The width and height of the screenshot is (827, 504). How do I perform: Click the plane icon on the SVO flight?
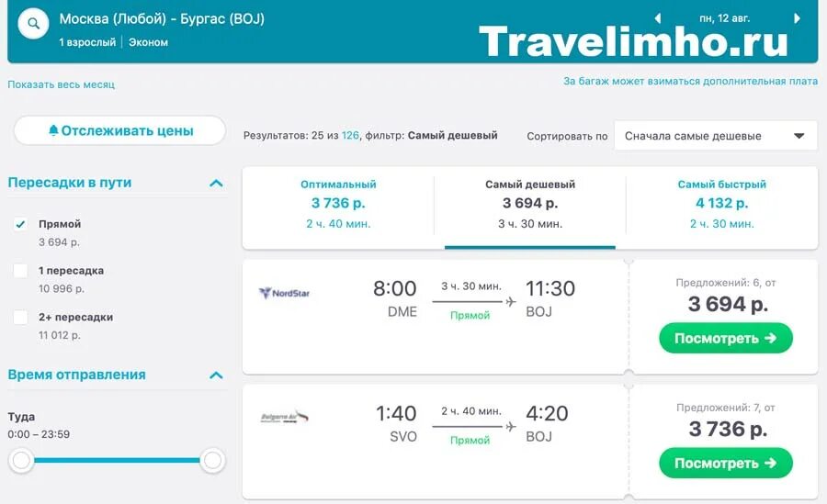coord(511,427)
